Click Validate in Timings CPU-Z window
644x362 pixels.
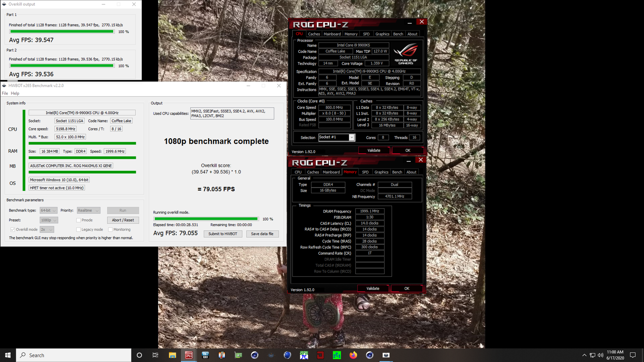tap(373, 289)
